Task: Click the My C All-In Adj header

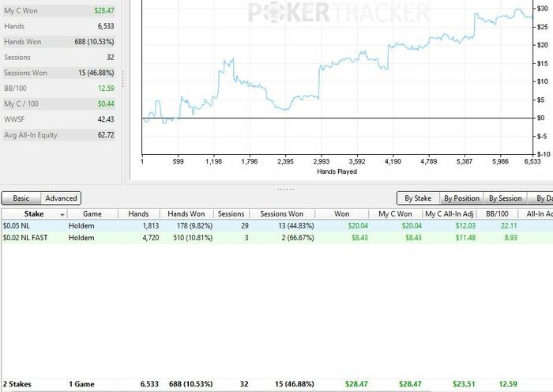Action: click(450, 214)
